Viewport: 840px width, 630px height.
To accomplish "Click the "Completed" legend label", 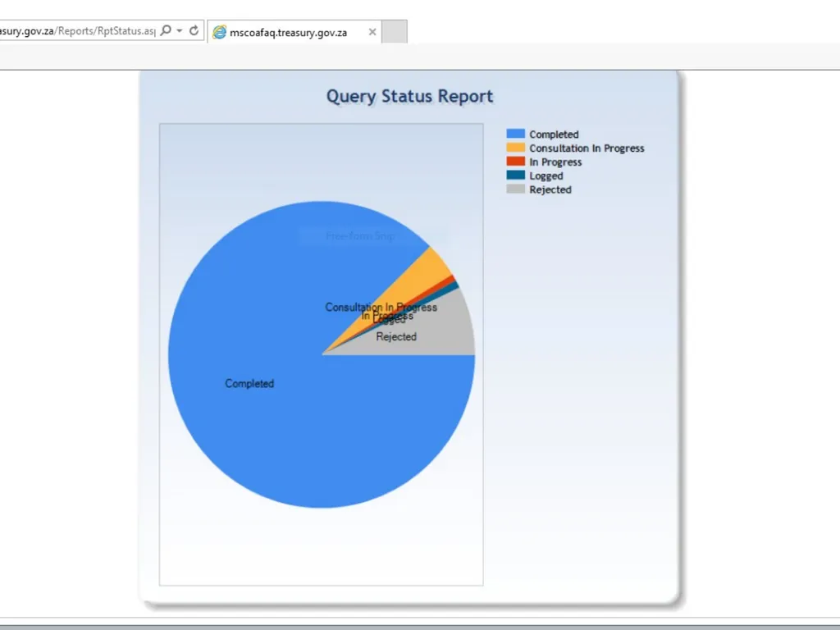I will (x=554, y=135).
